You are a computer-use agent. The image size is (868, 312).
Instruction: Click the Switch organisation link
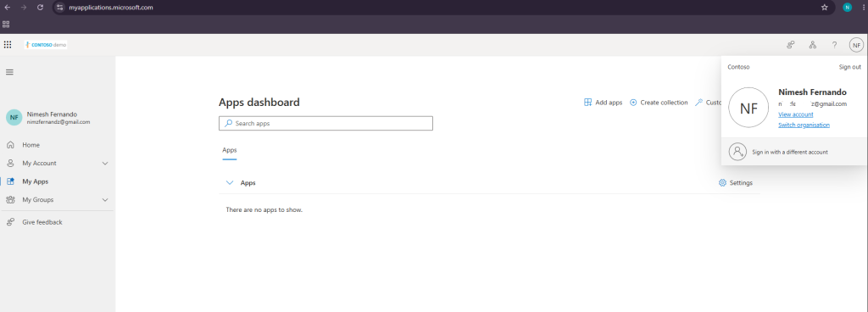point(804,125)
